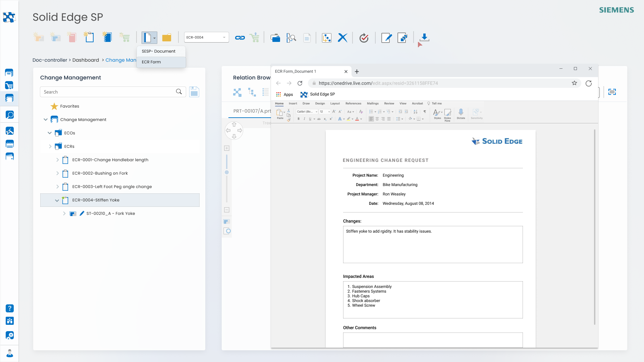Image resolution: width=644 pixels, height=362 pixels.
Task: Open the user profile sidebar icon
Action: 10,353
